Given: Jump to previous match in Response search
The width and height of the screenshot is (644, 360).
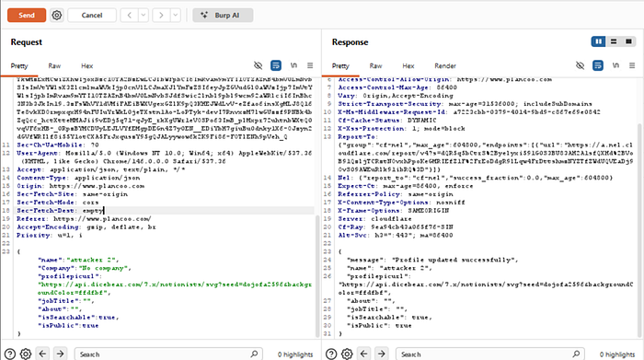Looking at the screenshot, I should click(364, 354).
